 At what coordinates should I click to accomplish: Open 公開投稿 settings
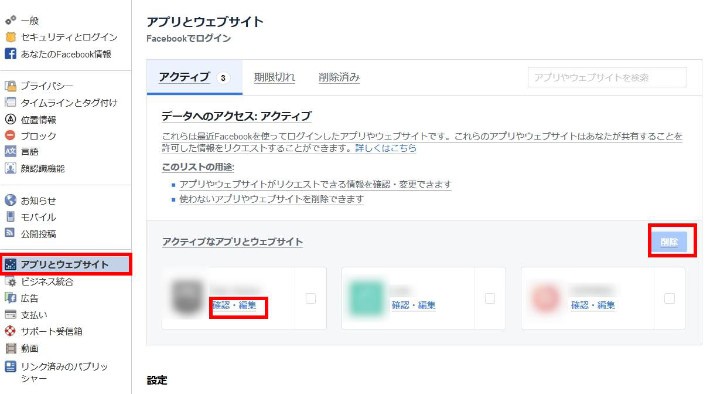tap(38, 234)
